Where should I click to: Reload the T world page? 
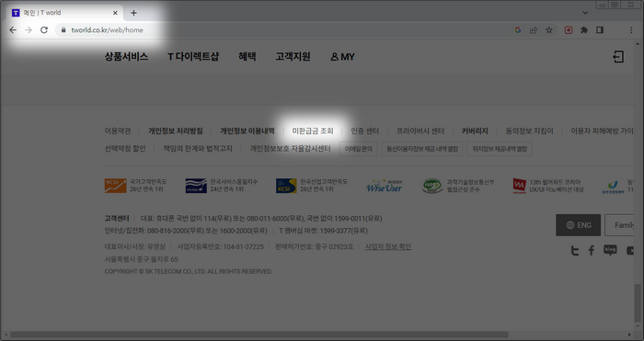(x=44, y=30)
